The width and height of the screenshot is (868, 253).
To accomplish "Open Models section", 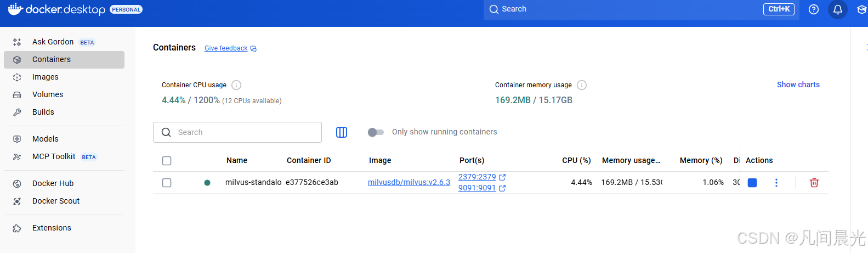I will tap(64, 139).
